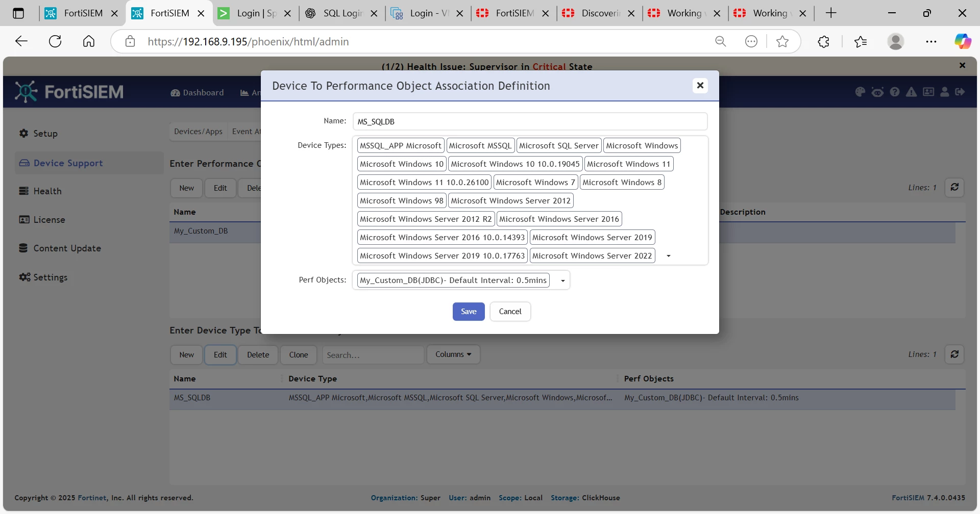The image size is (980, 514).
Task: Click Delete next to the Clone button
Action: point(258,355)
